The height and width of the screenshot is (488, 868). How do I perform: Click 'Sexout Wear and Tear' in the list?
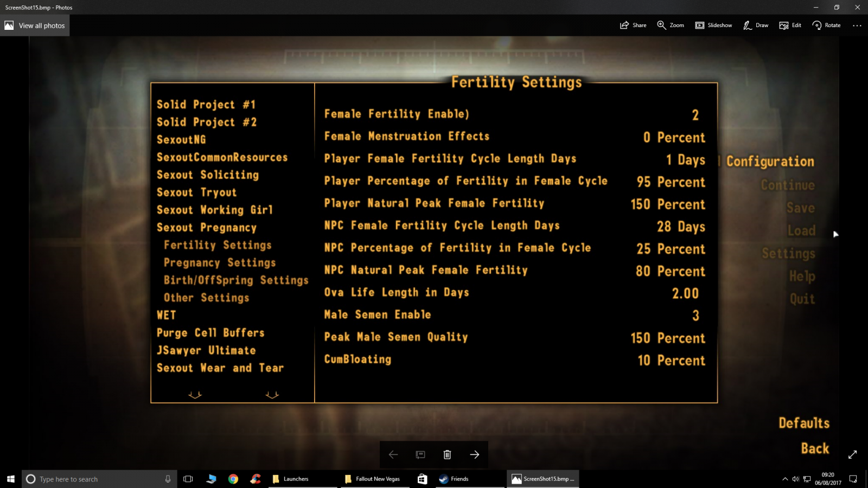click(220, 368)
